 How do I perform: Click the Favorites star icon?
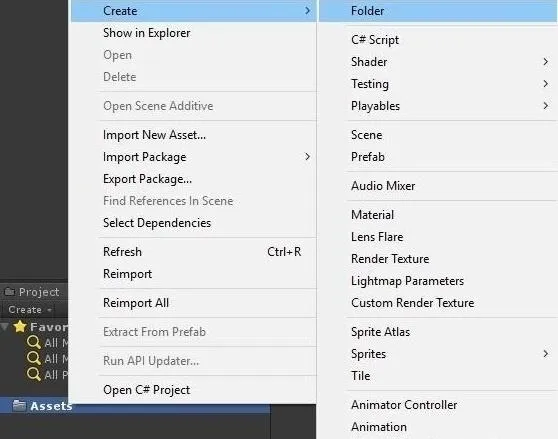(x=20, y=326)
